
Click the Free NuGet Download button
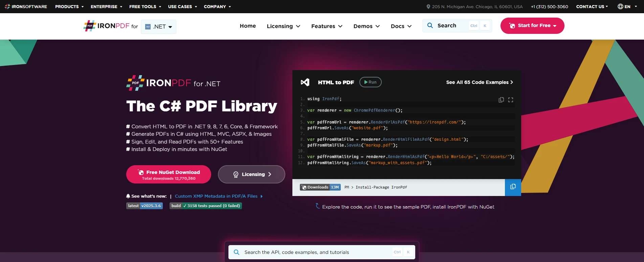click(169, 174)
